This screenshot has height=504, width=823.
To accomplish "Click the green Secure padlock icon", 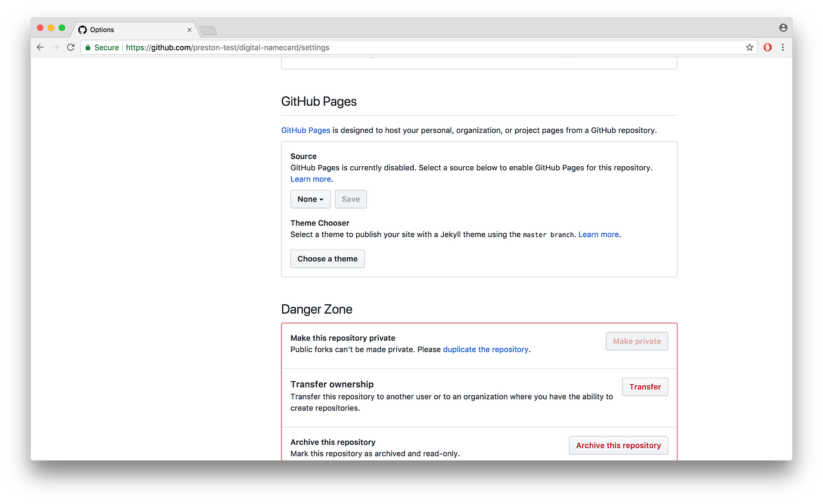I will tap(88, 48).
